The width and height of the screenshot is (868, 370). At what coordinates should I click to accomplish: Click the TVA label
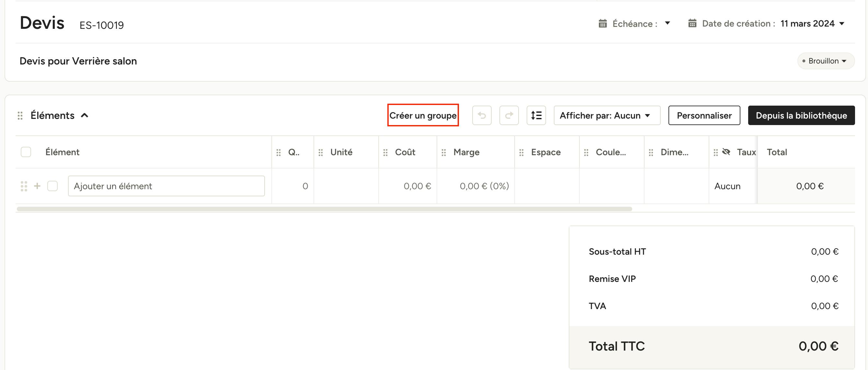click(597, 306)
